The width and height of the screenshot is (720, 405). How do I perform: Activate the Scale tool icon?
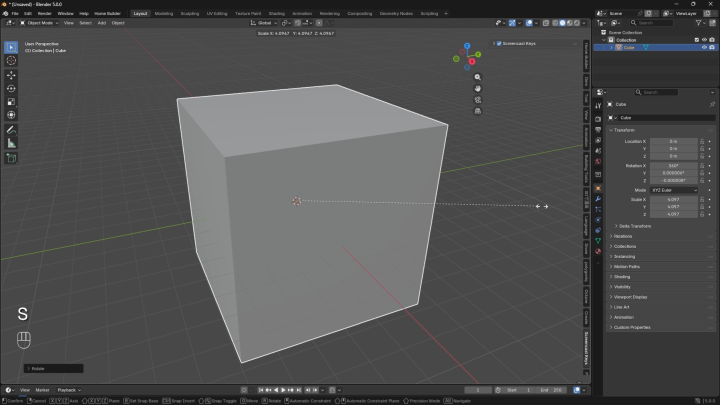(11, 101)
